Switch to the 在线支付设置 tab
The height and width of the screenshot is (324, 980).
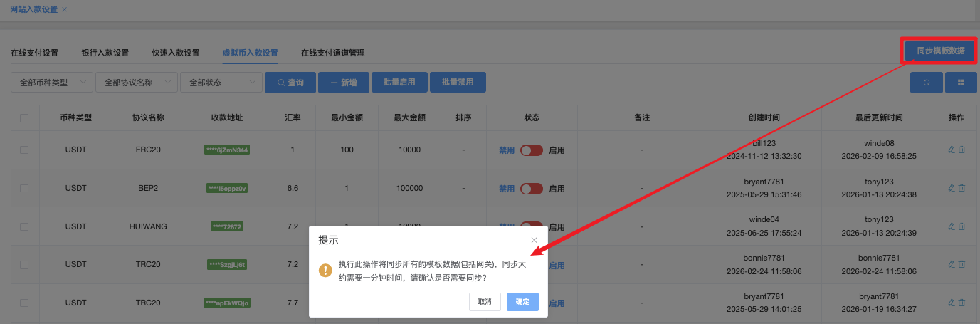coord(34,53)
